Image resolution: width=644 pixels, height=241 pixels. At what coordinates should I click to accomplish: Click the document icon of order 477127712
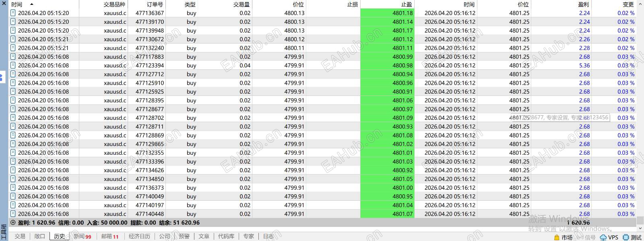tap(13, 74)
